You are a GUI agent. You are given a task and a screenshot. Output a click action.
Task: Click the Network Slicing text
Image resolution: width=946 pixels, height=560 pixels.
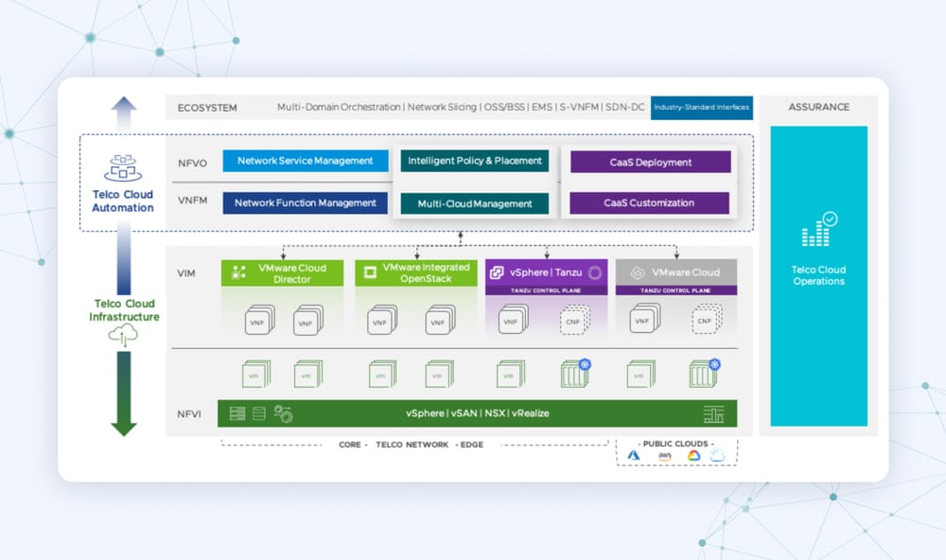point(442,107)
